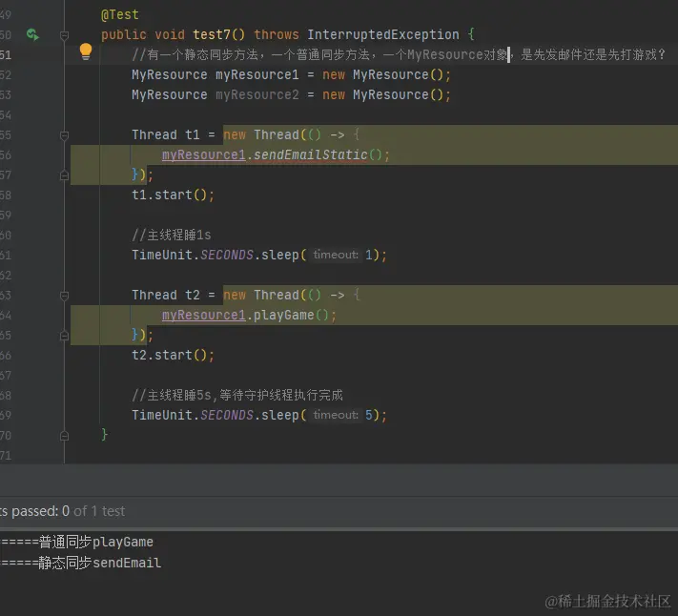The width and height of the screenshot is (678, 616).
Task: Click the '普通同步playGame' console output line
Action: click(76, 542)
